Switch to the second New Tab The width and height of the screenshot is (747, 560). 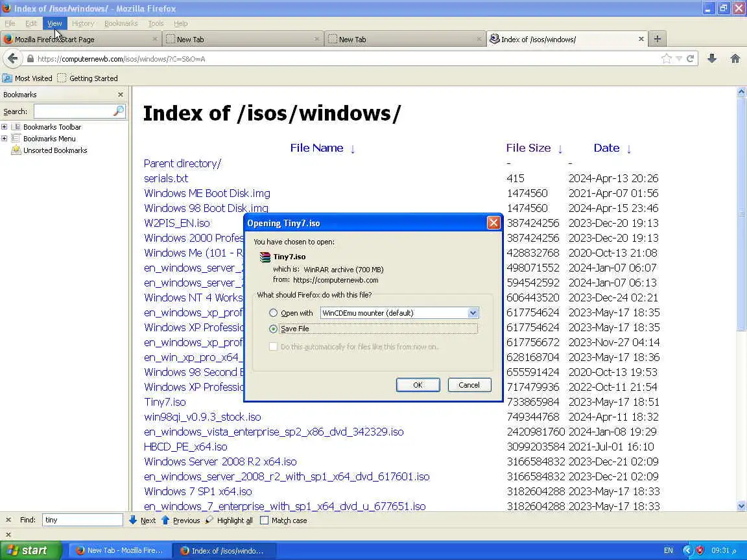405,39
